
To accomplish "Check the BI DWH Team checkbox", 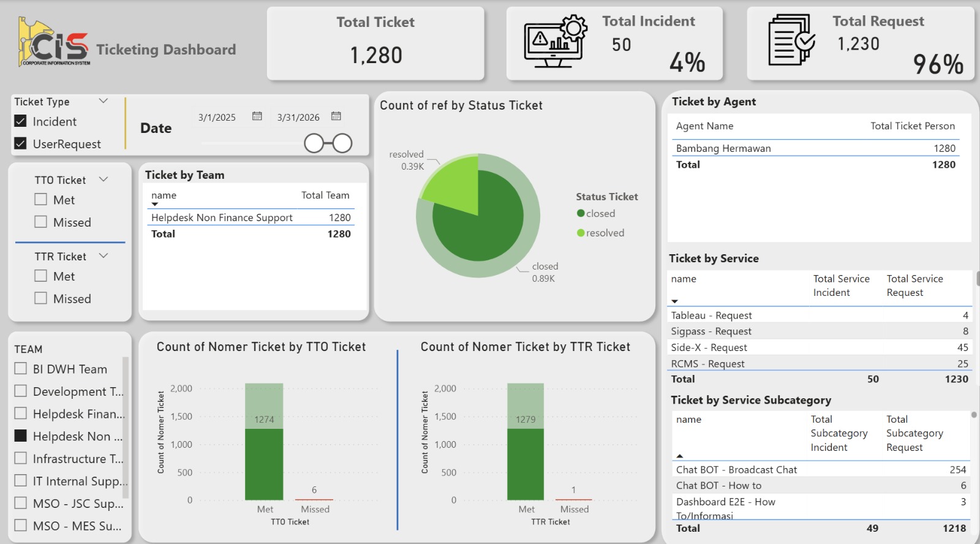I will (21, 369).
